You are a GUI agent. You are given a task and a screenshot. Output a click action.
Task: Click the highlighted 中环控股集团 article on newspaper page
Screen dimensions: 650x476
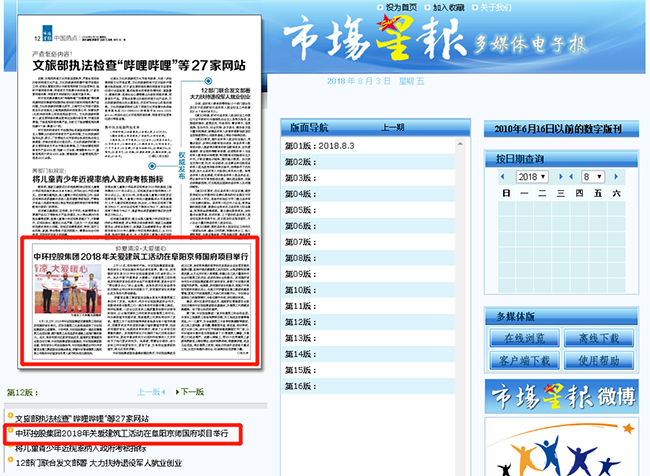pyautogui.click(x=140, y=300)
